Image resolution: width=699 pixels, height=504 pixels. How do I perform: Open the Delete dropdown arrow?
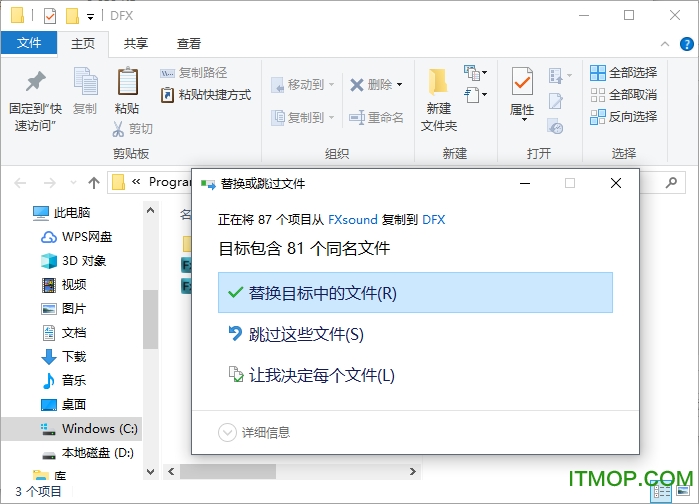coord(399,84)
